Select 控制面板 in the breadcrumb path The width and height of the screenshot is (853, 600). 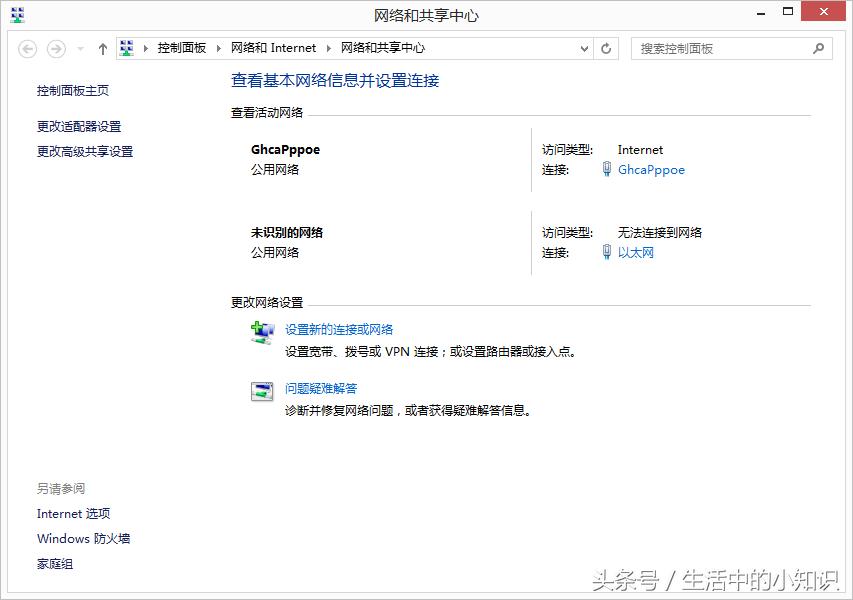pos(181,47)
